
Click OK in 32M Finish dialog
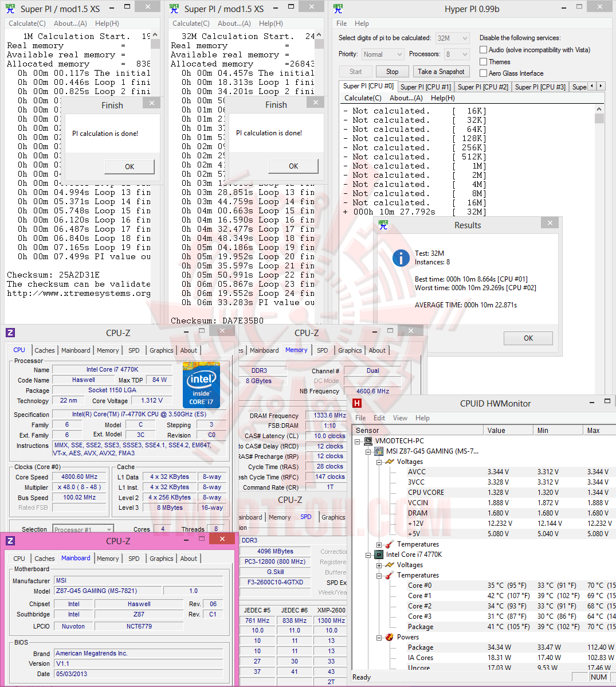tap(293, 166)
